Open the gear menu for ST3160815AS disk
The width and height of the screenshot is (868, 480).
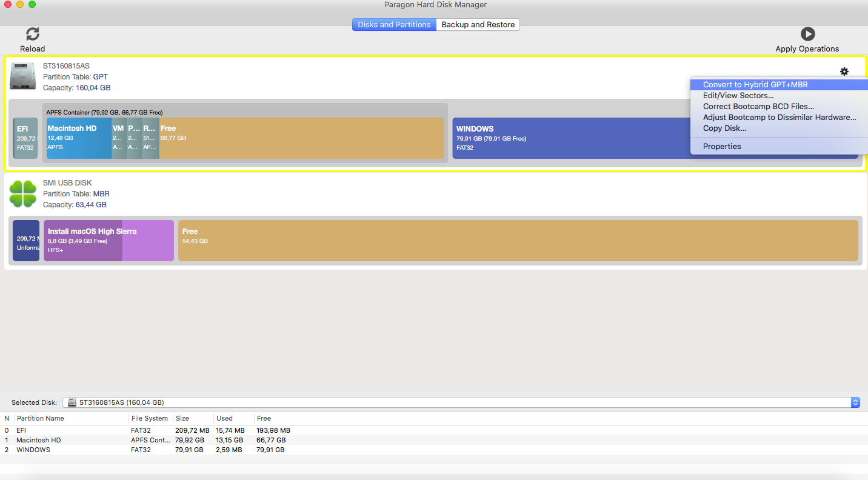click(844, 72)
